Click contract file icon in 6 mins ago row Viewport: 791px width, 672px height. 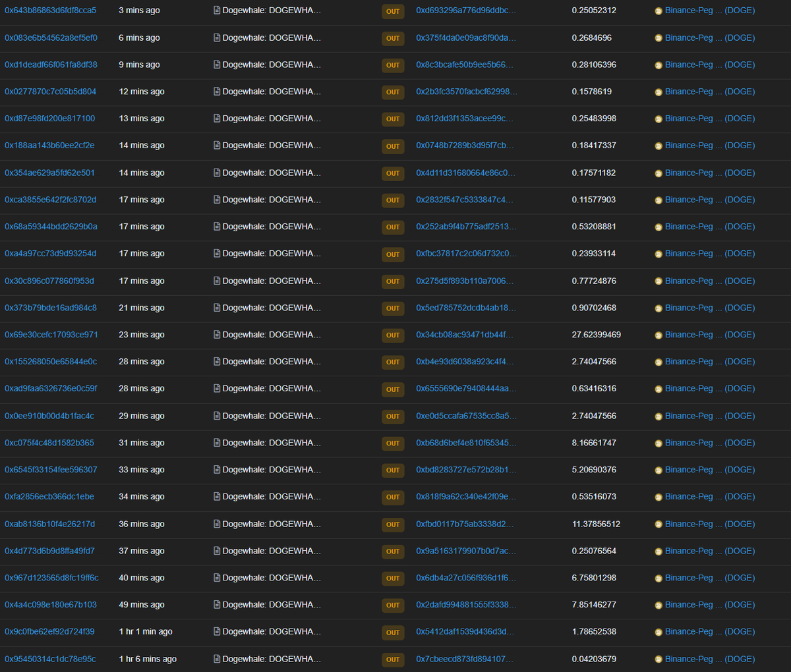[x=217, y=38]
